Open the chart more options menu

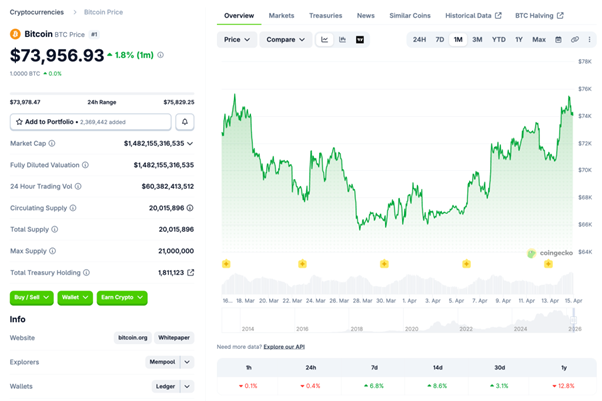point(588,40)
